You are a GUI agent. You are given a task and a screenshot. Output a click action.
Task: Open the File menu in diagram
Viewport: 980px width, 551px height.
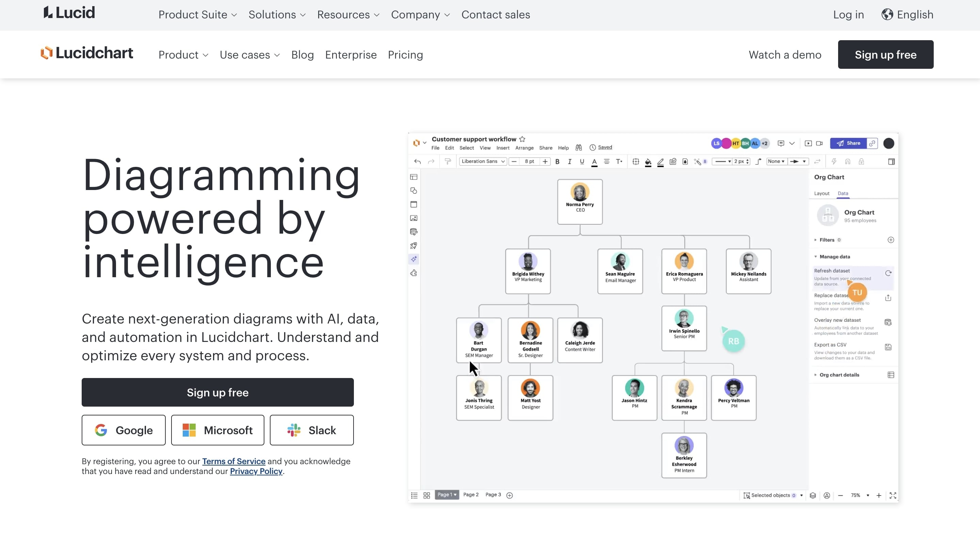coord(435,148)
